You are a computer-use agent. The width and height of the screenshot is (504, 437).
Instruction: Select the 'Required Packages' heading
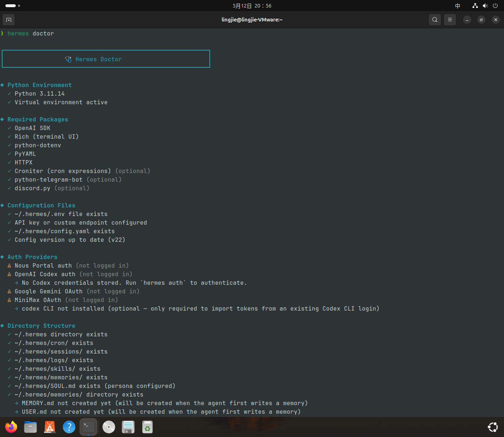(x=38, y=120)
